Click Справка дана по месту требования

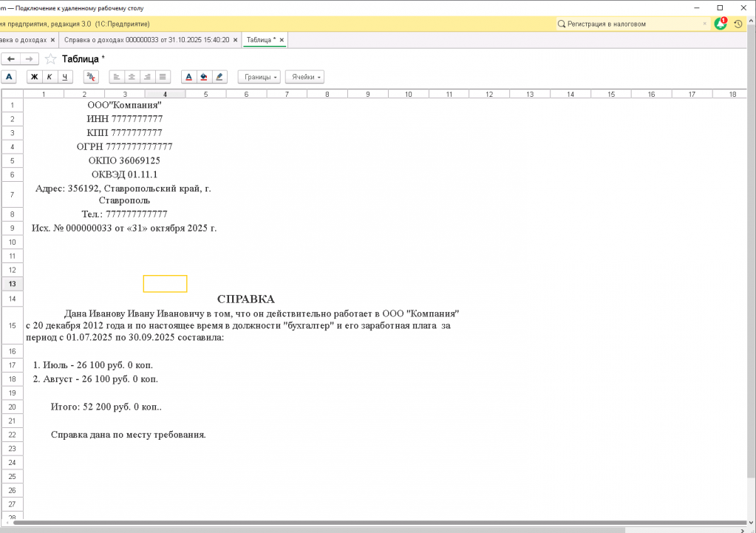tap(129, 435)
